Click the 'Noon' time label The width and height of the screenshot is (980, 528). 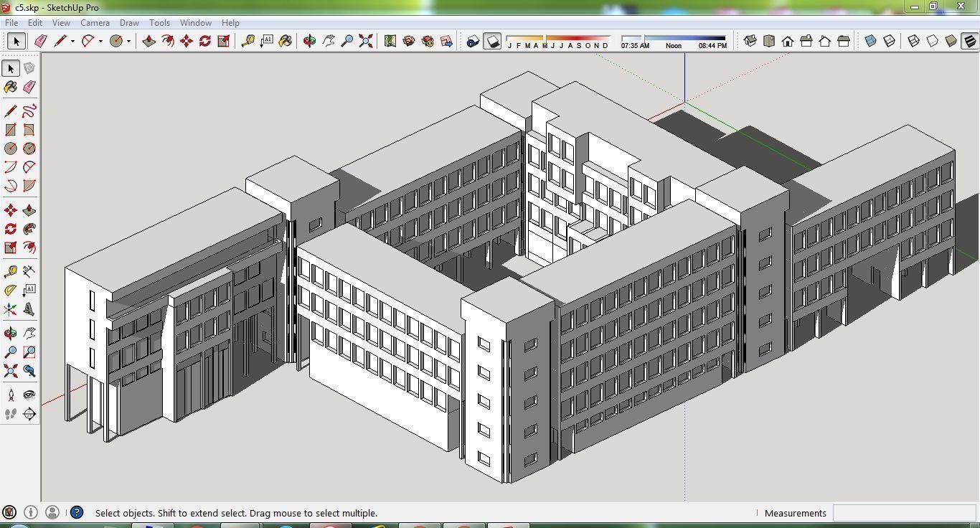point(674,46)
